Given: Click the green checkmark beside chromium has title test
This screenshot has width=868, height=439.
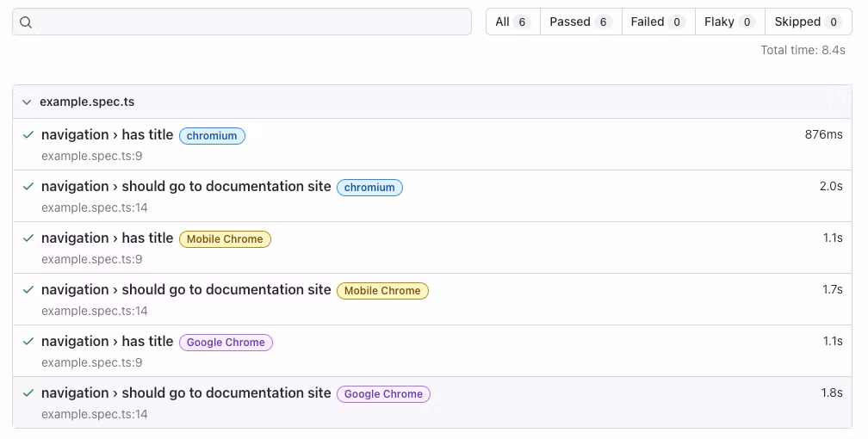Looking at the screenshot, I should (28, 134).
